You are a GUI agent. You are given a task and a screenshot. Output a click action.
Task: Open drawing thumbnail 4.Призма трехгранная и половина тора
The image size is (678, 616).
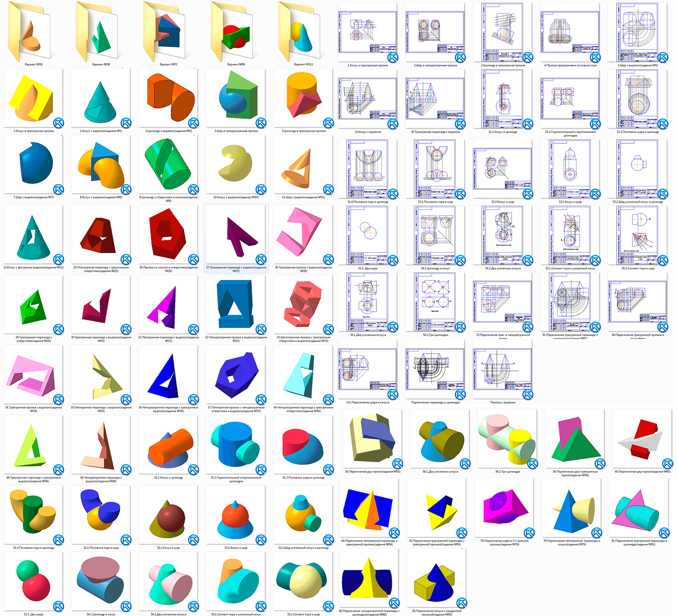(x=570, y=33)
